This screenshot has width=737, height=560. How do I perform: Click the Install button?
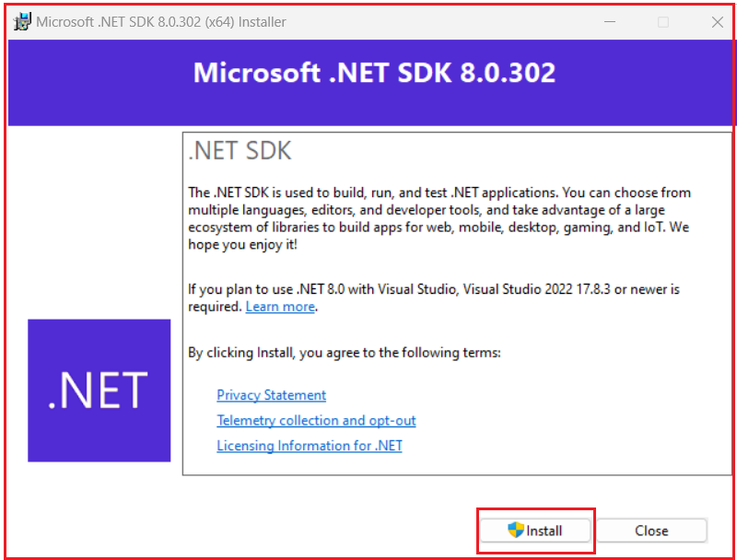pos(535,531)
